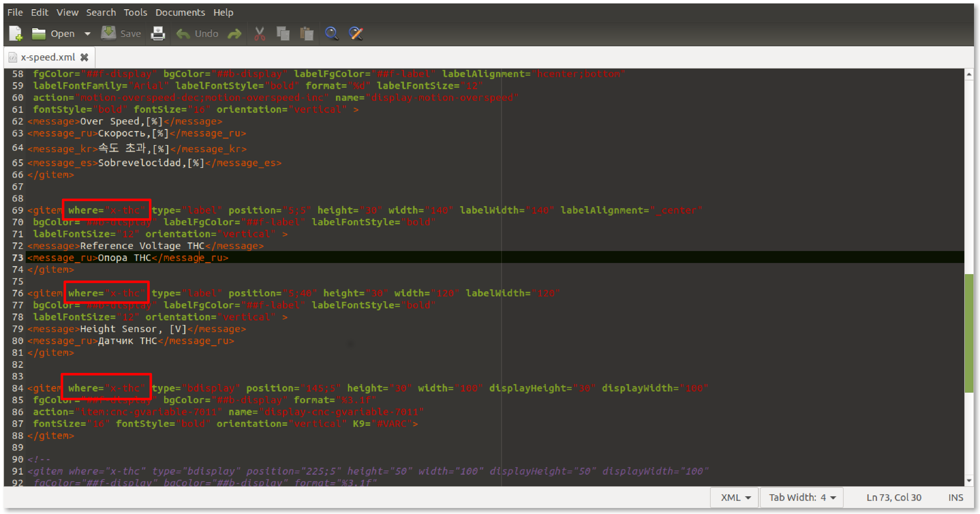The width and height of the screenshot is (980, 514).
Task: Click the Find and Replace icon
Action: (356, 33)
